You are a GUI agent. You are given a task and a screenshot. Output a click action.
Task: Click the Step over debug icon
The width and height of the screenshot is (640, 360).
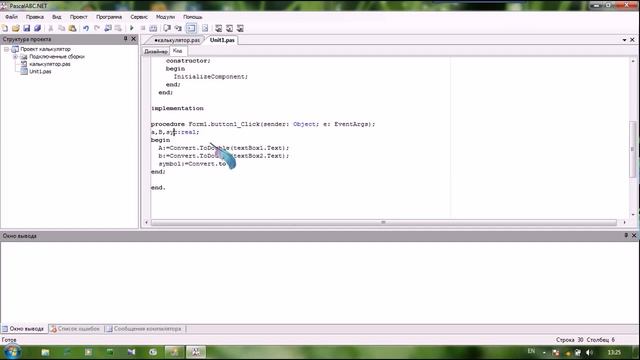point(167,28)
